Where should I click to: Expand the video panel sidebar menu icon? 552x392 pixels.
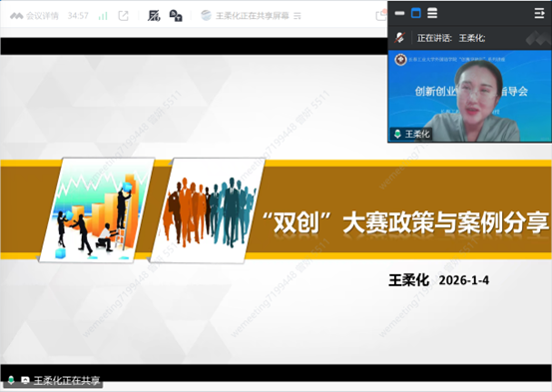coord(539,13)
